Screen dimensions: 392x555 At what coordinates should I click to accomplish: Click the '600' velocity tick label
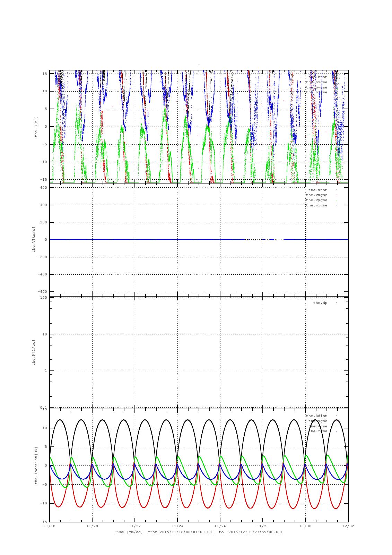pos(43,188)
